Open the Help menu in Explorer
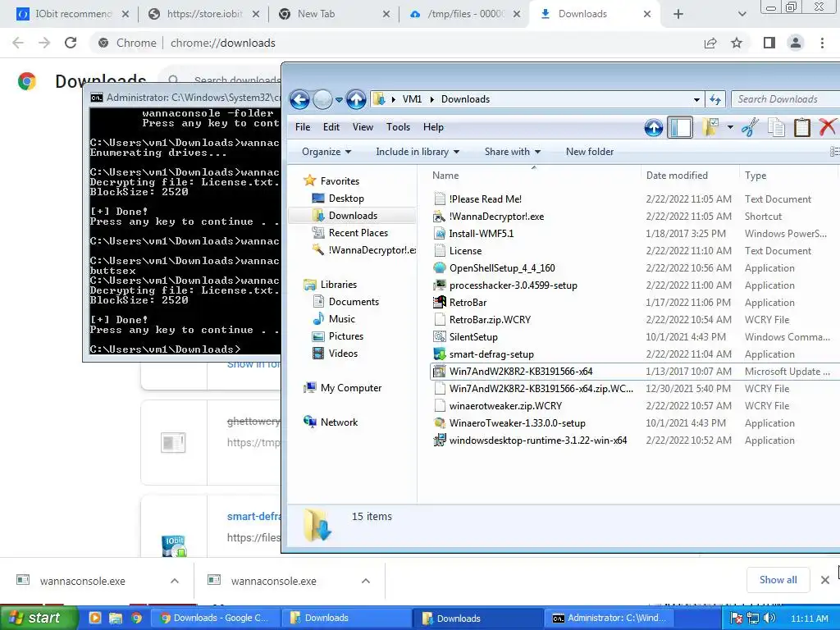The height and width of the screenshot is (630, 840). coord(433,127)
